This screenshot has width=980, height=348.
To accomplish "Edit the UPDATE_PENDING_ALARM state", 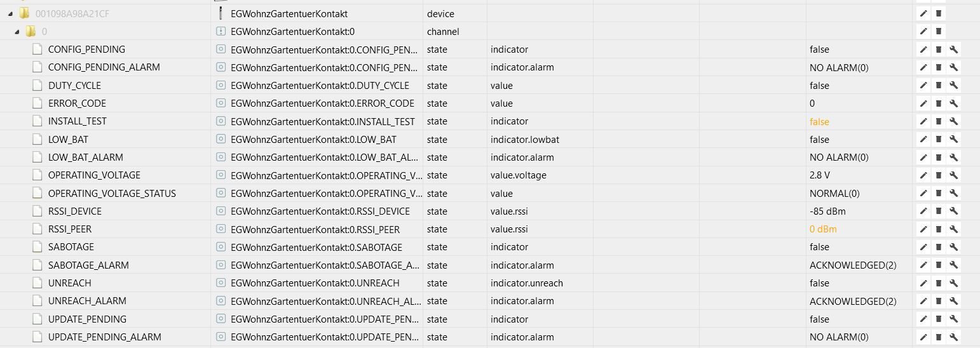I will (x=923, y=337).
